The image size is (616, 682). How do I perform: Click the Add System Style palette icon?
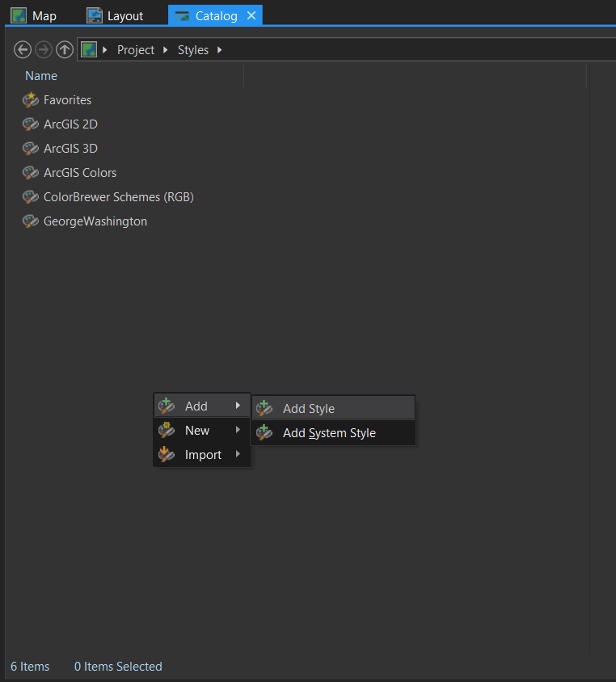[x=264, y=432]
